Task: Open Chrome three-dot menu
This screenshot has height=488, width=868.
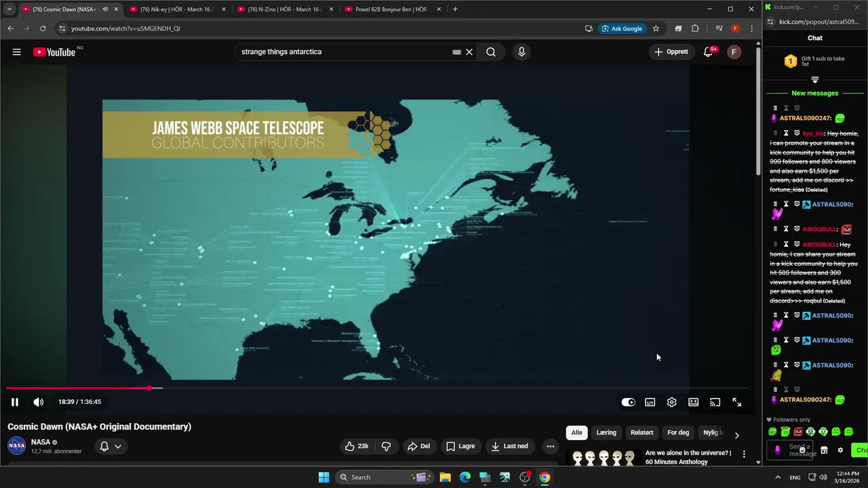Action: pos(751,28)
